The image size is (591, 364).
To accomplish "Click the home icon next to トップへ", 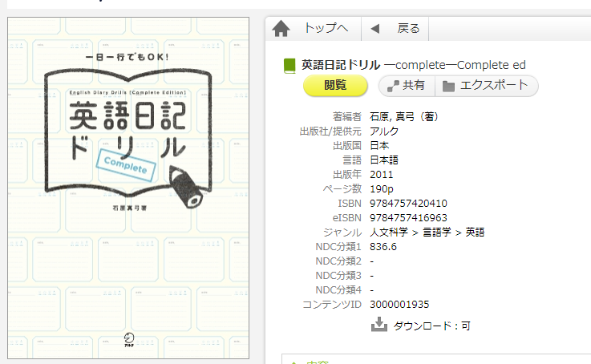I will coord(281,29).
